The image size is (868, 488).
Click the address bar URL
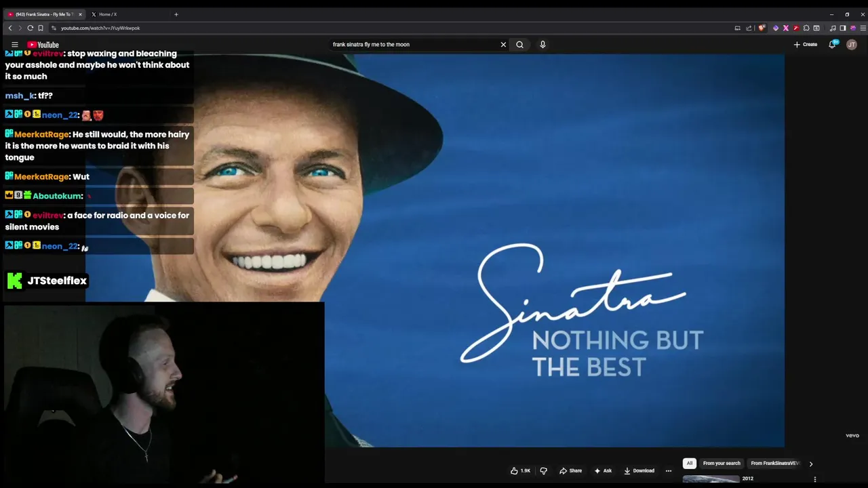tap(100, 28)
